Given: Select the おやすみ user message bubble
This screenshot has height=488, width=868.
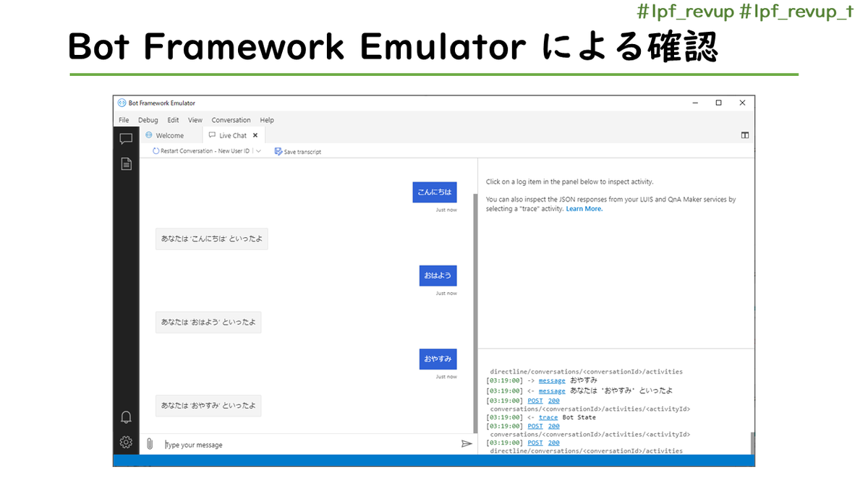Looking at the screenshot, I should coord(438,359).
